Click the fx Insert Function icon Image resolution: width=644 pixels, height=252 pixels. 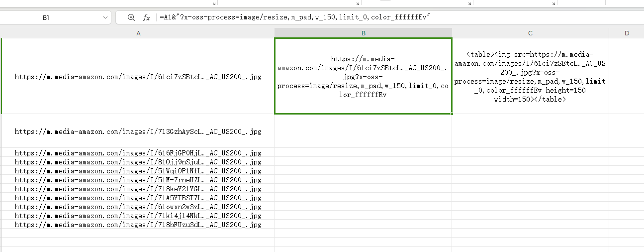pyautogui.click(x=146, y=17)
